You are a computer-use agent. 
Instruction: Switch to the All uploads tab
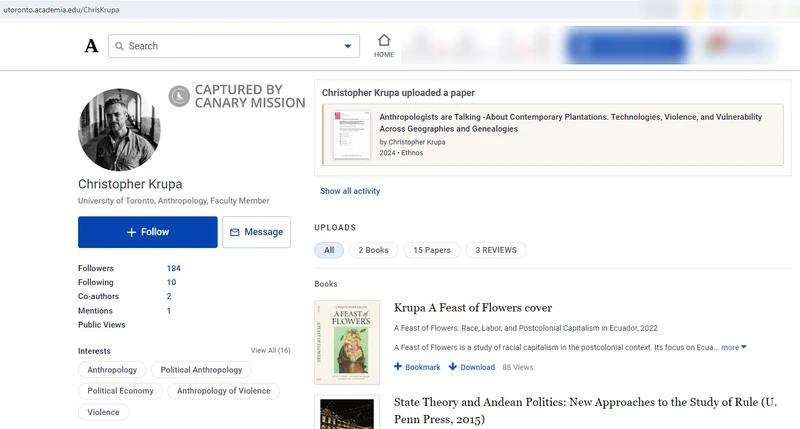point(329,250)
